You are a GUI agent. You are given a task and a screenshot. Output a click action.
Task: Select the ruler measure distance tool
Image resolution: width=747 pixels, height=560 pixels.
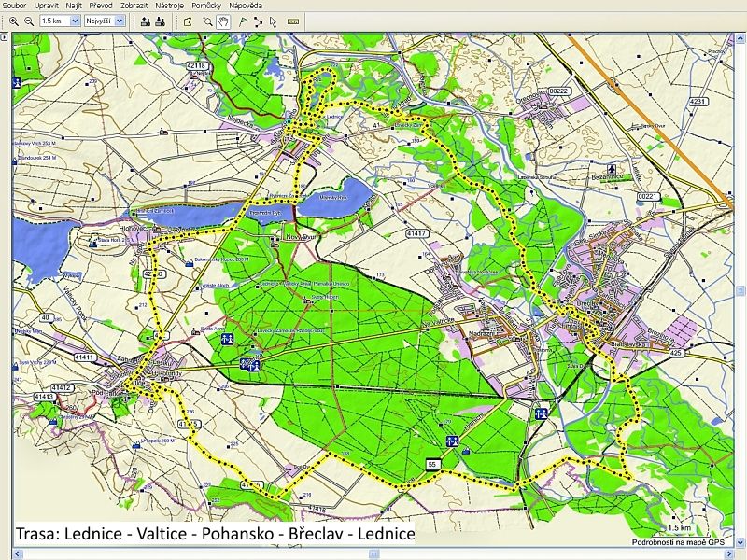(x=293, y=21)
